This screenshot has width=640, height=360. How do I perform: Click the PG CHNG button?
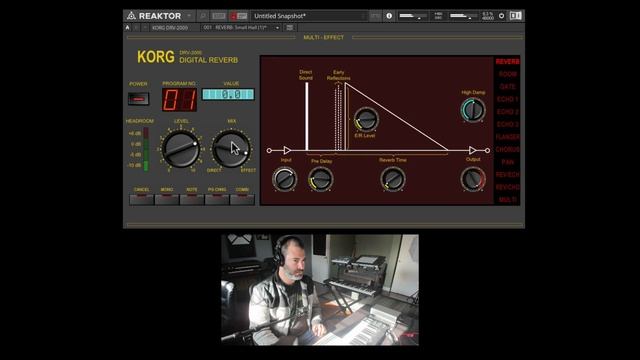click(217, 199)
